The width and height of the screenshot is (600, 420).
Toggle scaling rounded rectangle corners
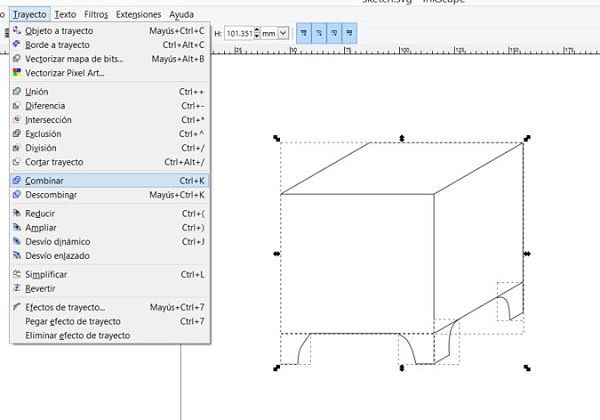[x=319, y=33]
